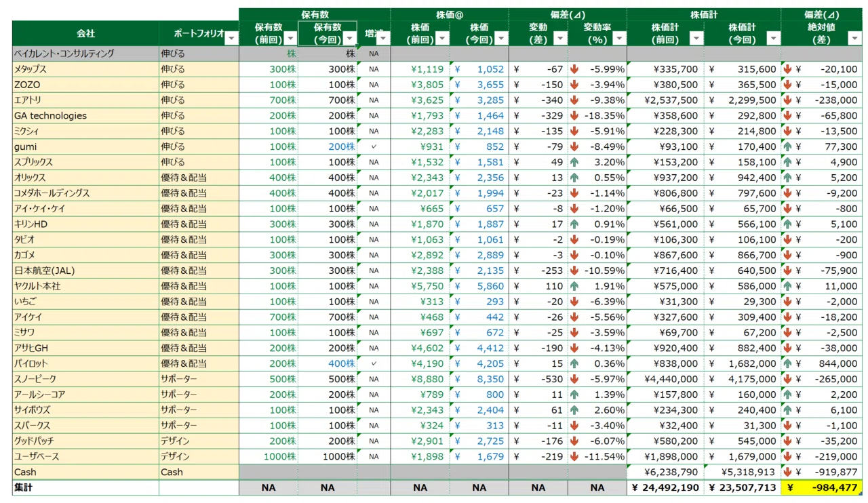Open the 変動率(%) filter dropdown
Viewport: 868px width, 503px height.
(619, 39)
